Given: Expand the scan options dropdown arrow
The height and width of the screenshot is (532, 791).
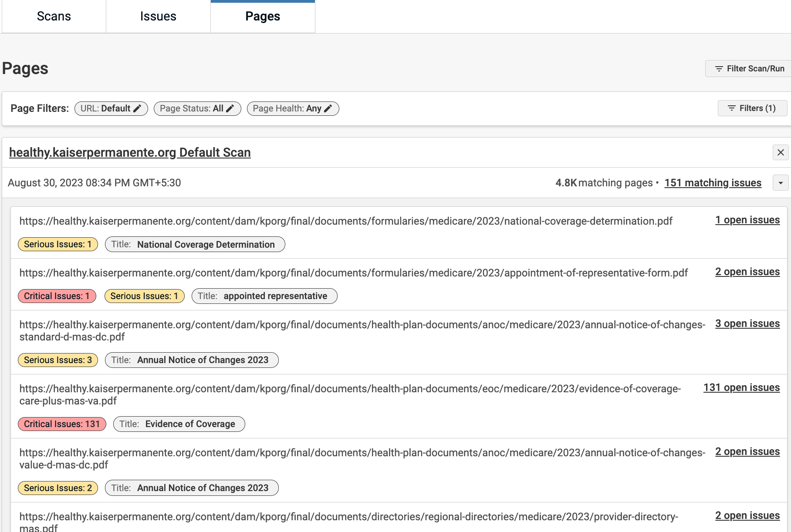Looking at the screenshot, I should click(780, 183).
